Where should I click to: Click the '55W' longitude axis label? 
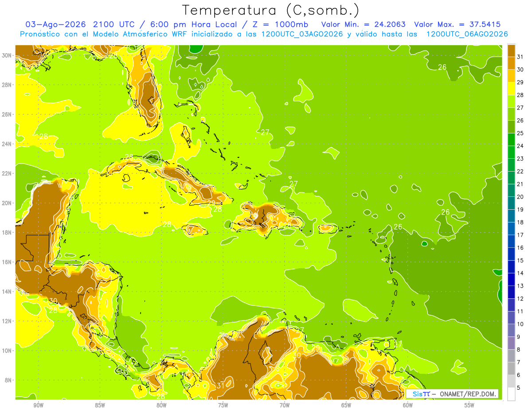point(469,405)
